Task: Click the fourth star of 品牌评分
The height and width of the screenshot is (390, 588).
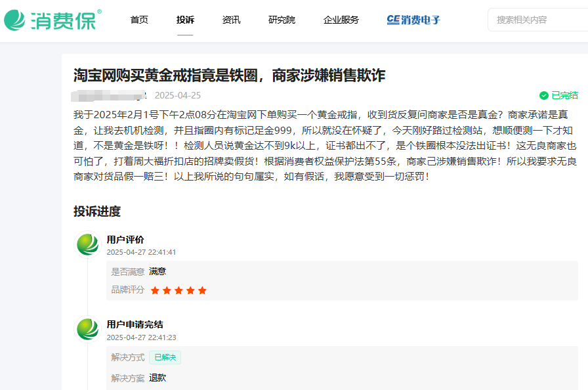Action: 190,290
